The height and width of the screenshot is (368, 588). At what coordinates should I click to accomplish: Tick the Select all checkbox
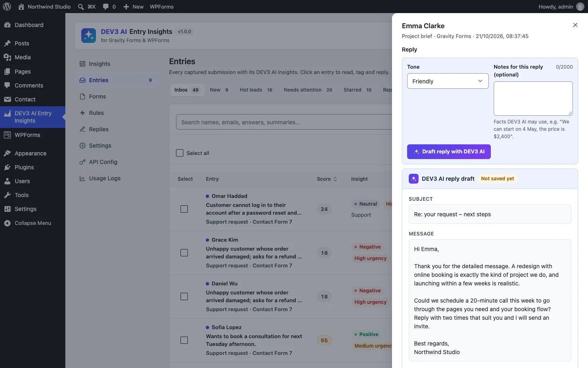(180, 153)
